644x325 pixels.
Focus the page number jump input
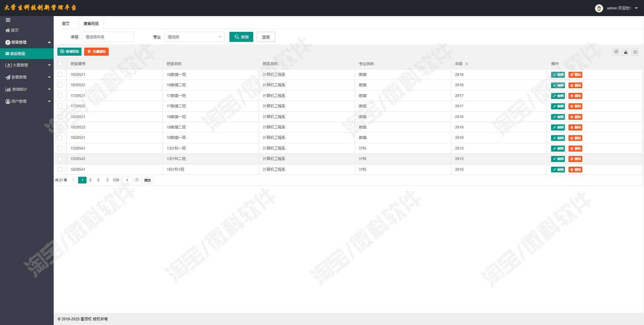[127, 180]
